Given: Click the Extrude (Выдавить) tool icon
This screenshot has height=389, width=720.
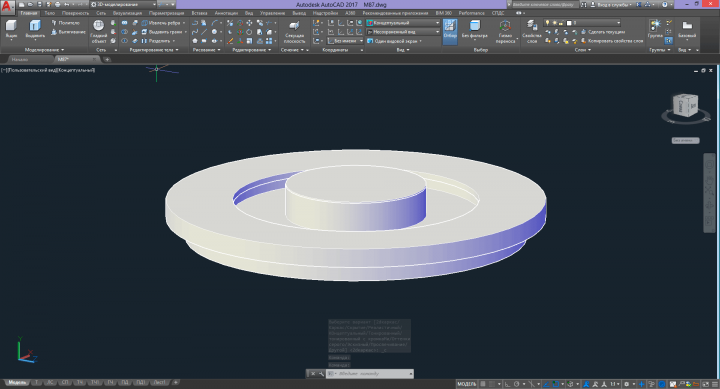Looking at the screenshot, I should [x=35, y=29].
